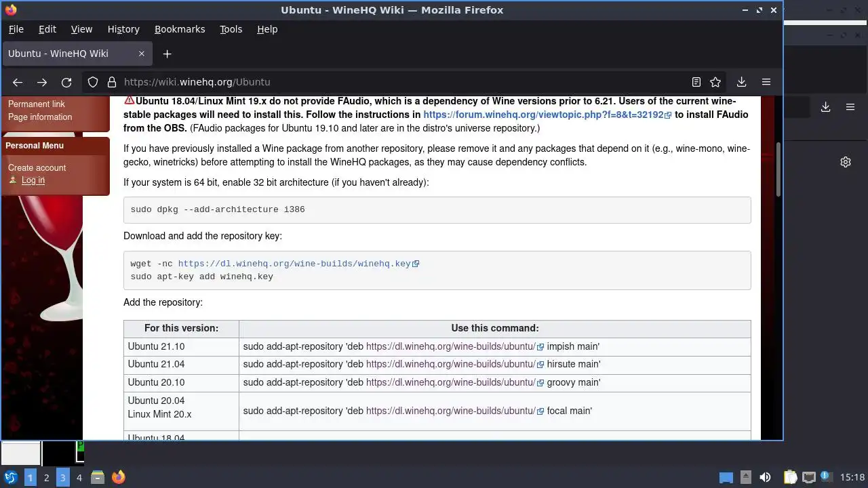The image size is (868, 488).
Task: Open hamburger menu in background Firefox window
Action: [x=850, y=107]
